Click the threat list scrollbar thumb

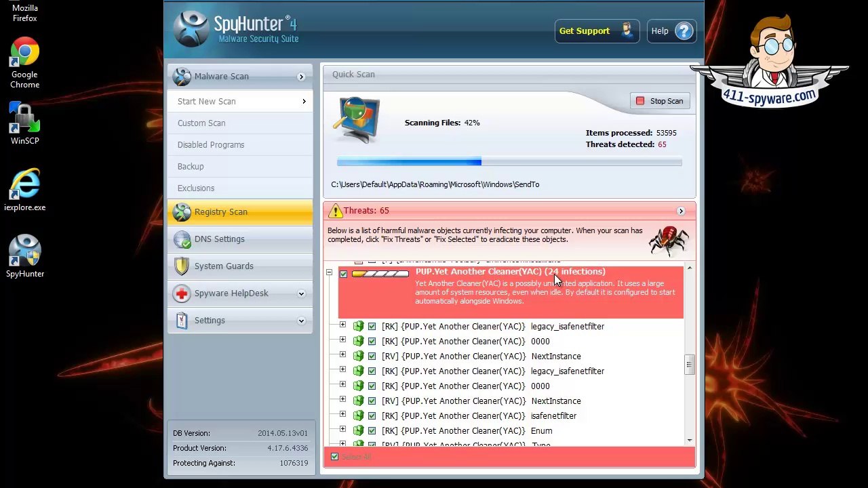point(689,365)
